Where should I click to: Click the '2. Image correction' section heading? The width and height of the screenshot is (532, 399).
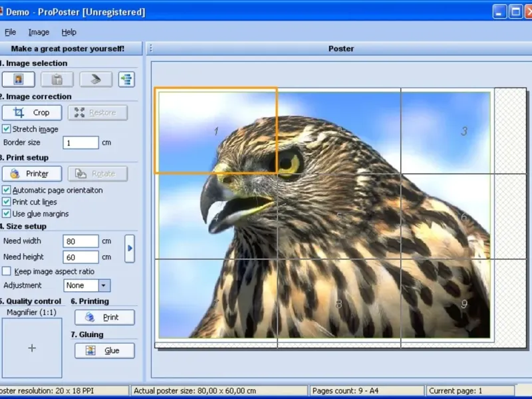click(36, 96)
